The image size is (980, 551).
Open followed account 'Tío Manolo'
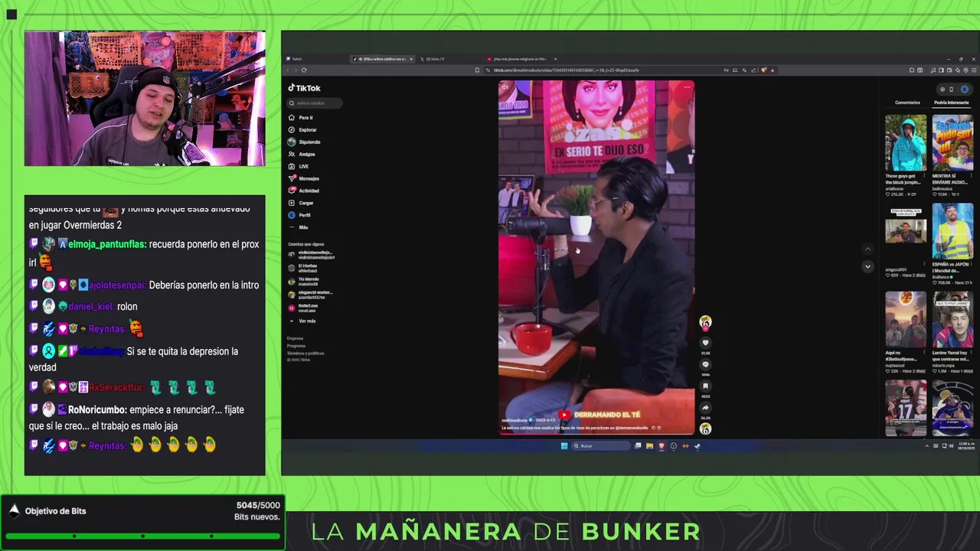tap(302, 281)
